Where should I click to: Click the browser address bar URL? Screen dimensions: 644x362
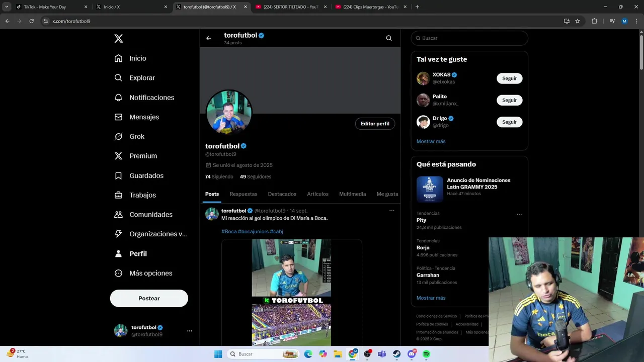(71, 21)
